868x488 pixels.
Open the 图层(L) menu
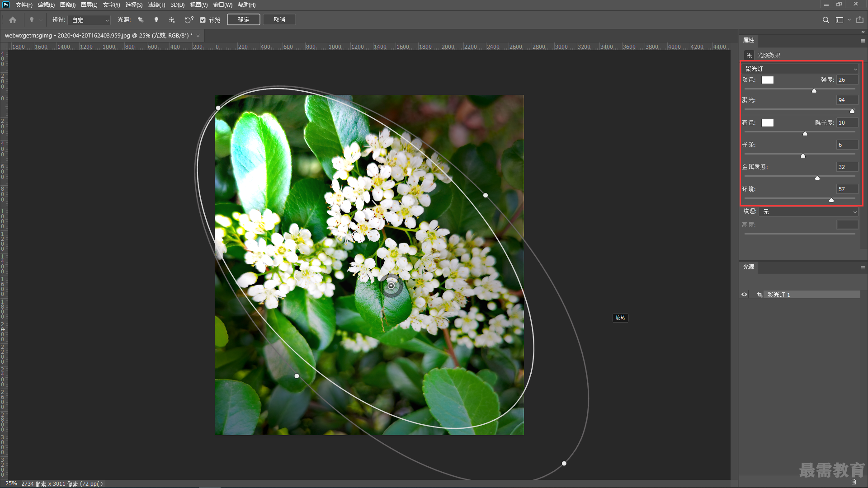pos(89,5)
